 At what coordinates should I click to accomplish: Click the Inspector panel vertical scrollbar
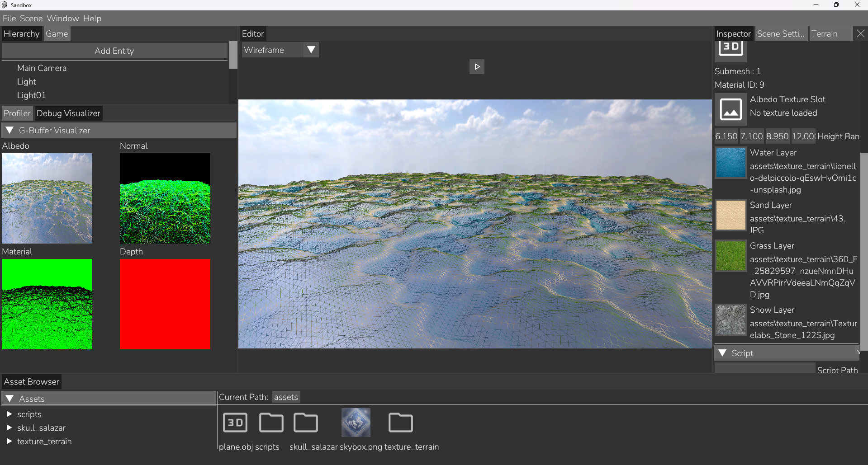click(864, 251)
